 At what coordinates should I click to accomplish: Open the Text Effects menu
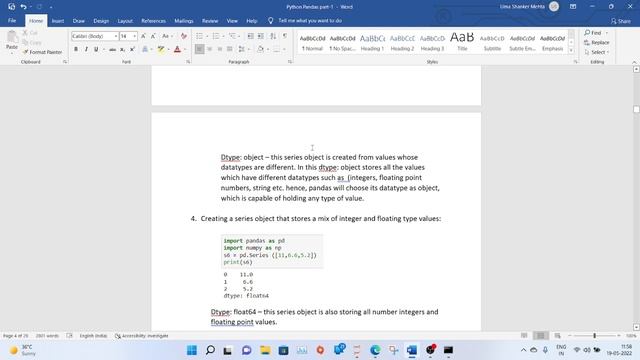coord(146,49)
